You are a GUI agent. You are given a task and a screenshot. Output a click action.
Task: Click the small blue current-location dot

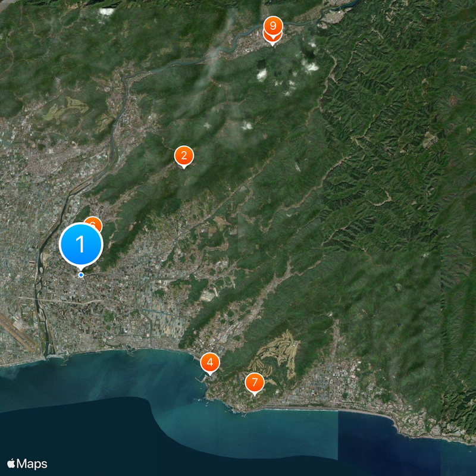click(81, 274)
